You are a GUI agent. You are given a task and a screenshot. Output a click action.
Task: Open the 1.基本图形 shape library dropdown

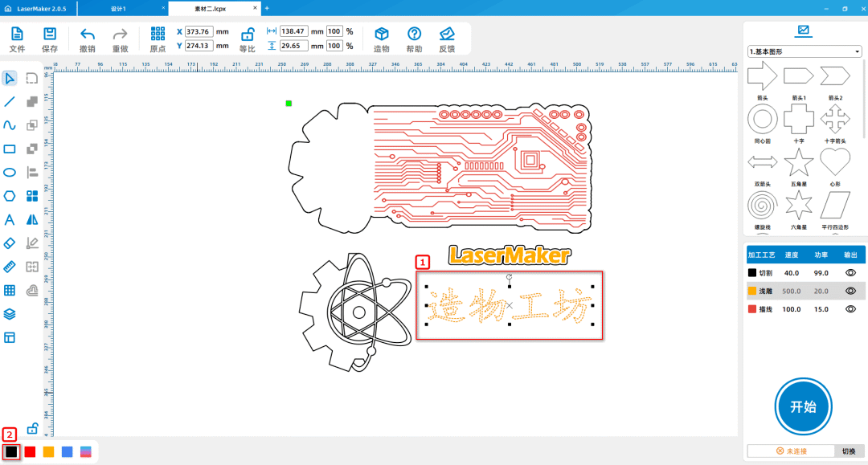[804, 51]
